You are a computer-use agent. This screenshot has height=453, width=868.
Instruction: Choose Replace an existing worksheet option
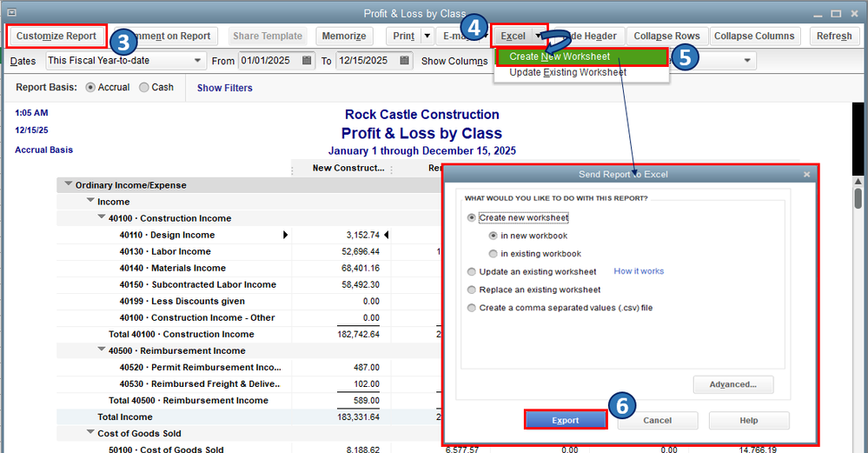pos(471,290)
